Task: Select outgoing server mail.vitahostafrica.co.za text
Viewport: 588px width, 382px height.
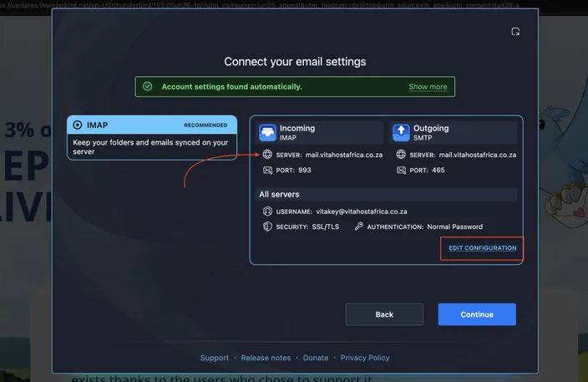Action: point(478,155)
